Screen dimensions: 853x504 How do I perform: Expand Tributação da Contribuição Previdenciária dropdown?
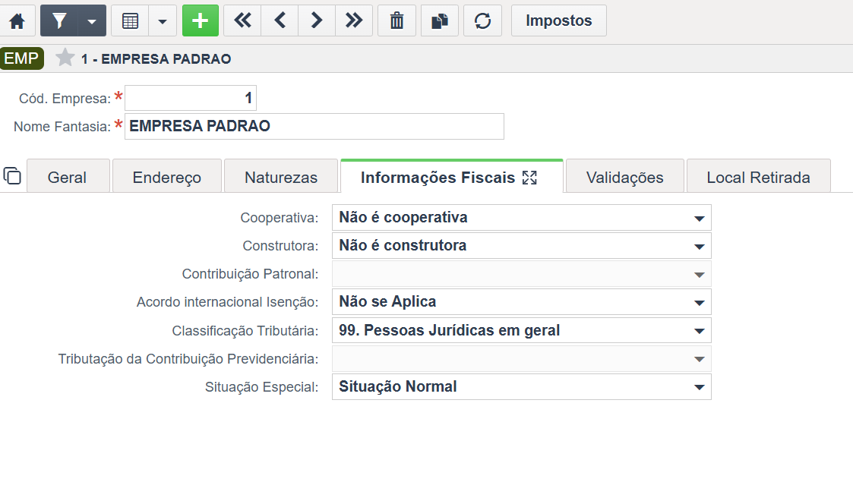pyautogui.click(x=522, y=358)
